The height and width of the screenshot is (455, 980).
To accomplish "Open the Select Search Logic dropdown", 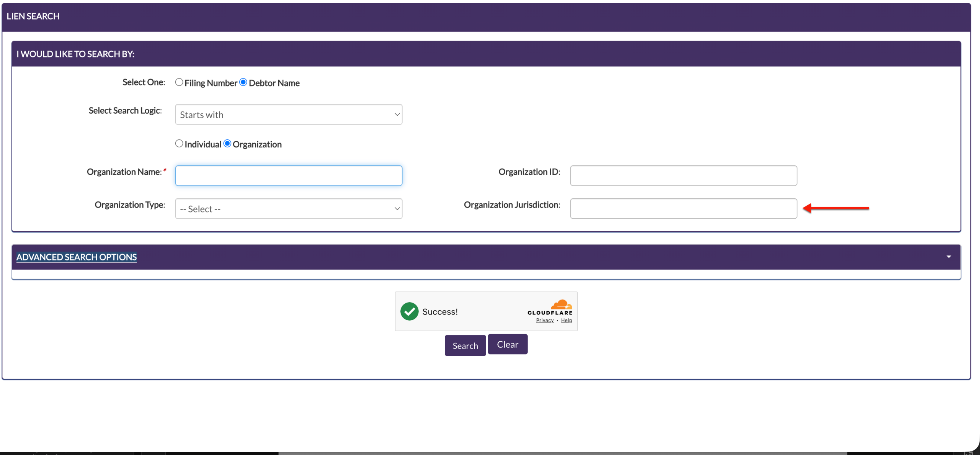I will pos(289,115).
